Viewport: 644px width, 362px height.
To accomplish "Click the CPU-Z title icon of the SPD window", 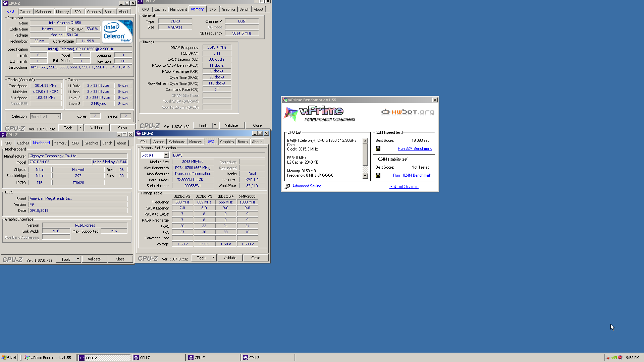I will 139,133.
